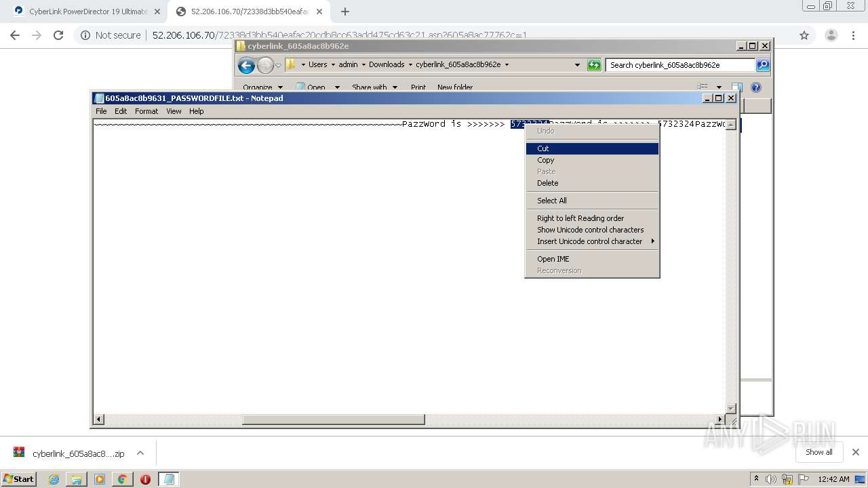Click Explorer search magnifier icon

pyautogui.click(x=763, y=65)
